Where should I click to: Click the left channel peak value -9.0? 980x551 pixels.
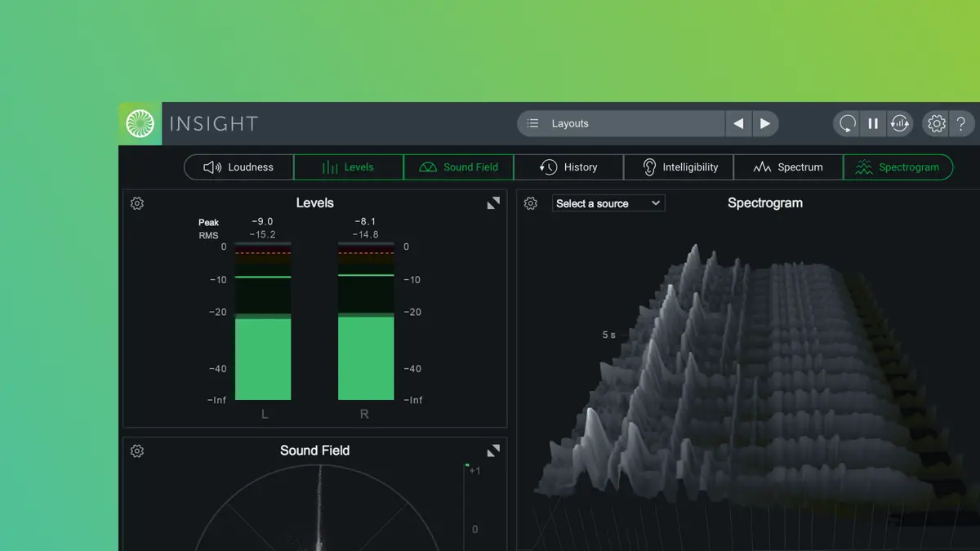pos(262,221)
